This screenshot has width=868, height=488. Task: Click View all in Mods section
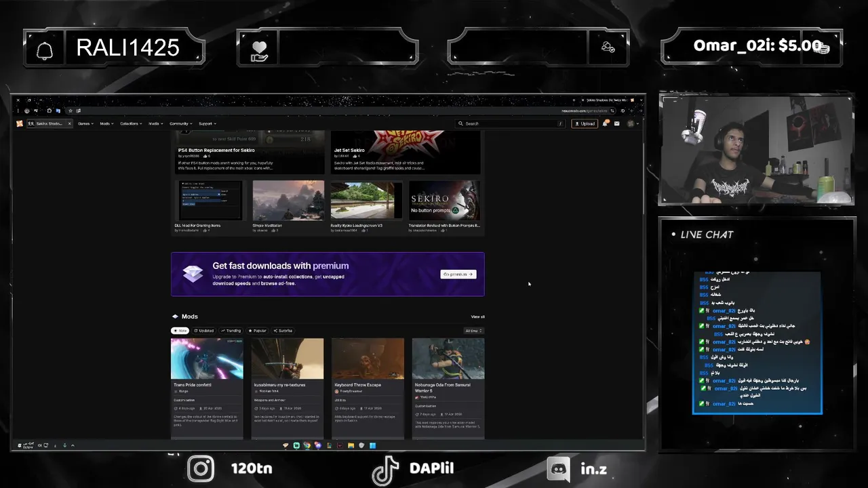[477, 317]
